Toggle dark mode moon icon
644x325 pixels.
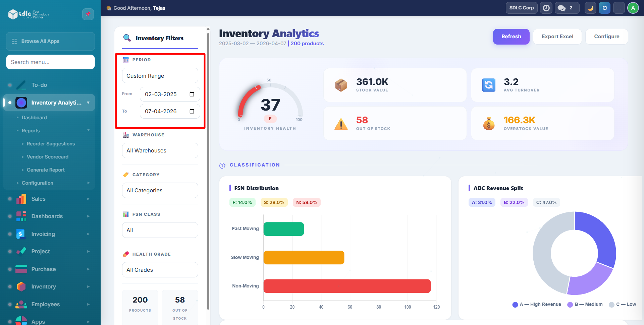tap(590, 8)
